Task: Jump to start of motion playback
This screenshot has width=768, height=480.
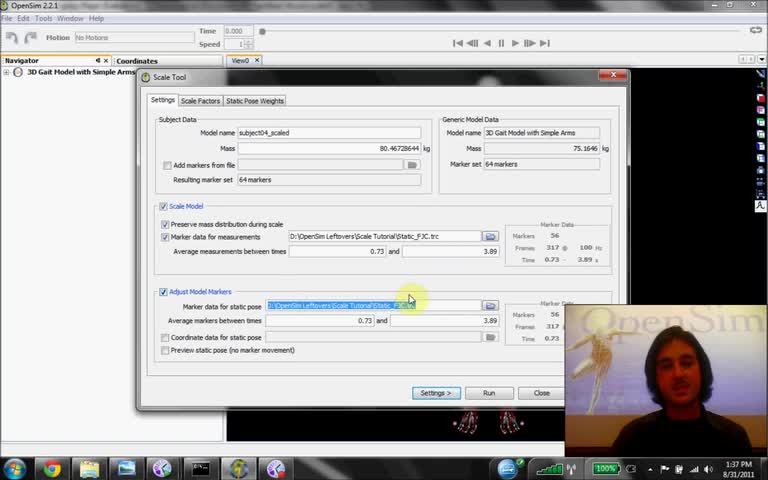Action: (457, 43)
